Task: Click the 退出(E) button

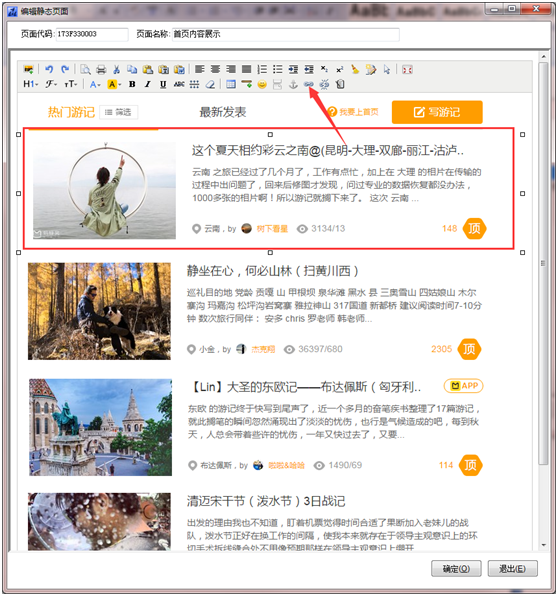Action: [x=512, y=568]
